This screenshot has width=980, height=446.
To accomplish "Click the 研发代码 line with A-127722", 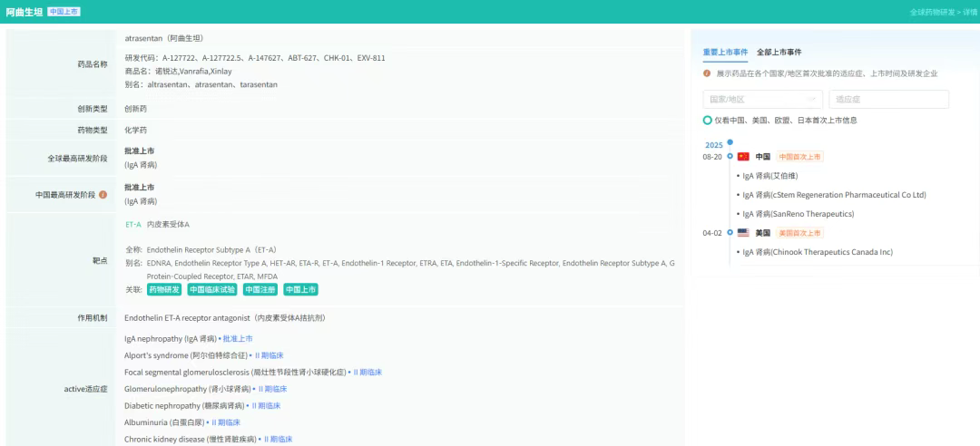I will 255,58.
